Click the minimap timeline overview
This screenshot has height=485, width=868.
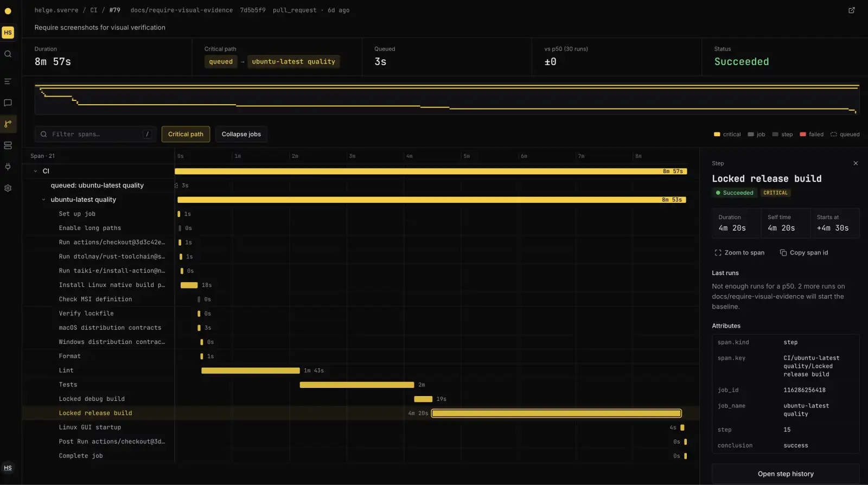(x=447, y=98)
